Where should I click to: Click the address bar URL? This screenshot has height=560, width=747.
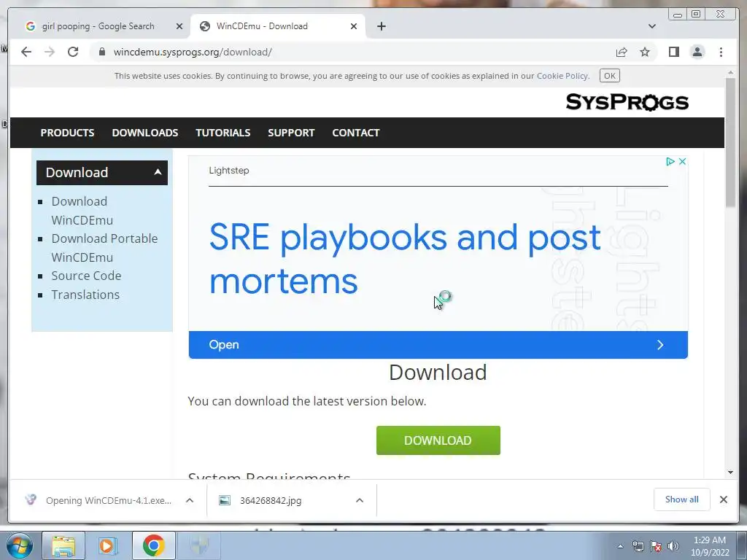(x=193, y=52)
